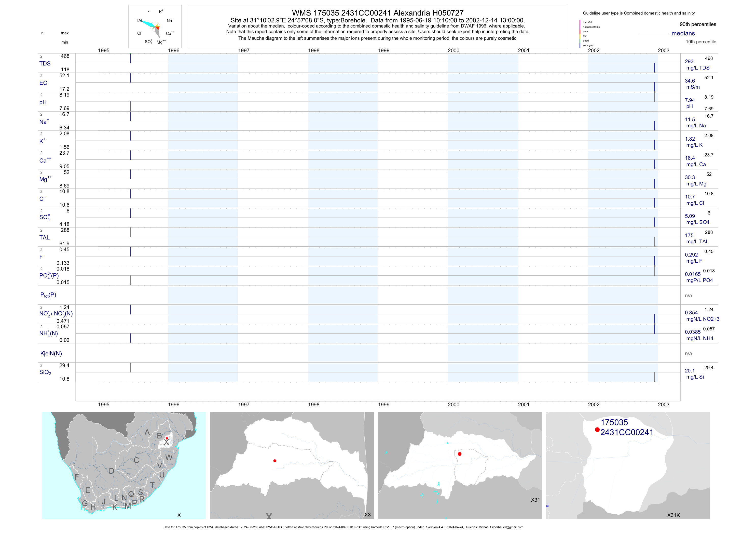This screenshot has width=756, height=535.
Task: Click the 2431CC00241 site label on map
Action: [627, 432]
